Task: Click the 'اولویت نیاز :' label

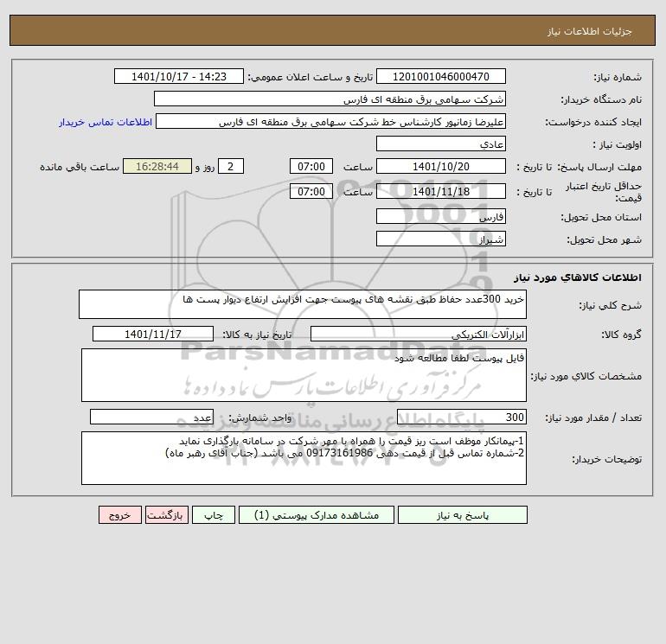Action: [x=617, y=144]
